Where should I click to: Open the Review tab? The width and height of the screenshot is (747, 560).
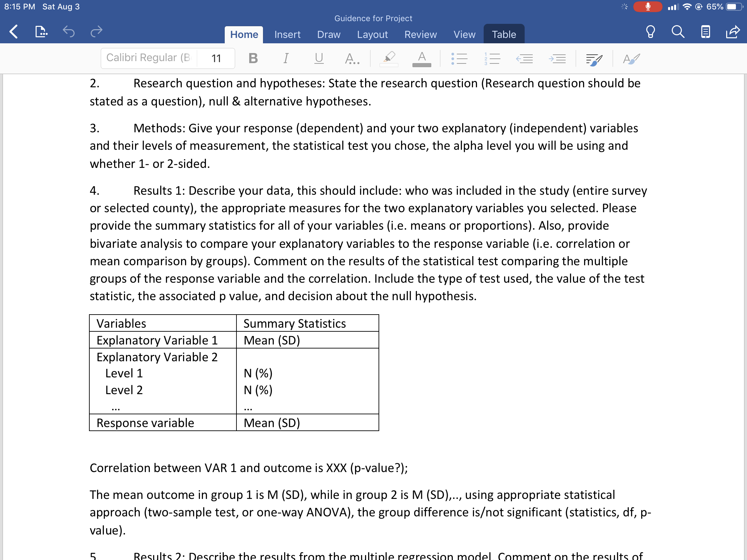pyautogui.click(x=420, y=34)
